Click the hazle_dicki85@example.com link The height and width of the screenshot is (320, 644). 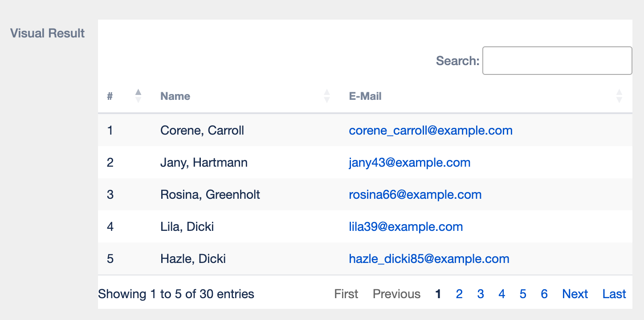(x=429, y=259)
